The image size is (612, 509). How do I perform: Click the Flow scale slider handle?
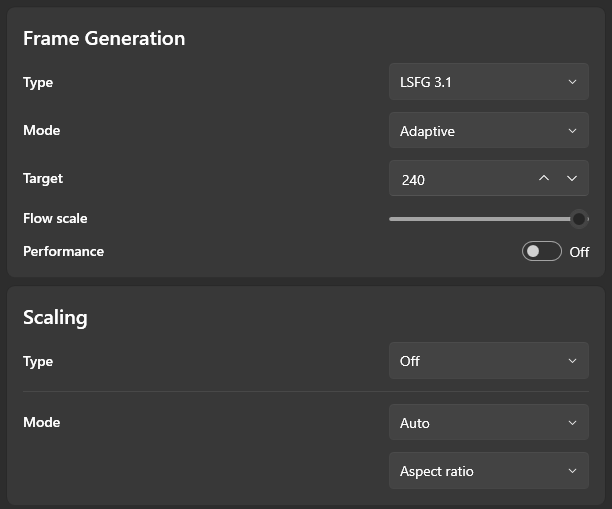pyautogui.click(x=579, y=219)
